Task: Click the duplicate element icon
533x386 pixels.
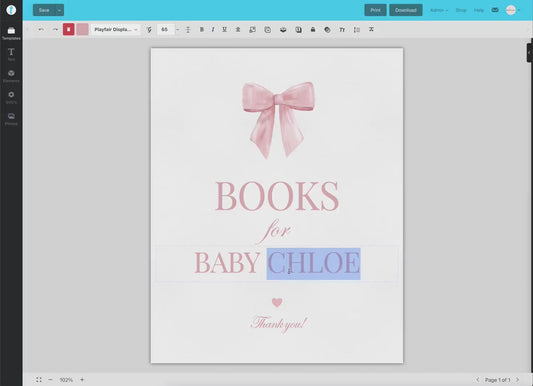Action: tap(298, 30)
